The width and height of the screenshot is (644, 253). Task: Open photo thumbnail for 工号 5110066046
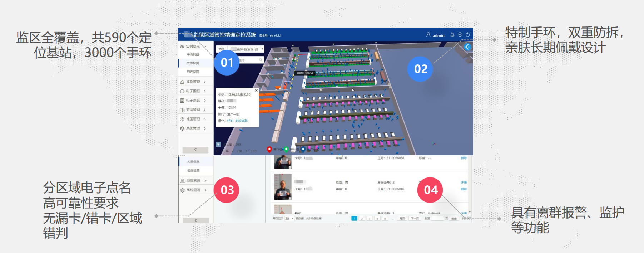[283, 187]
